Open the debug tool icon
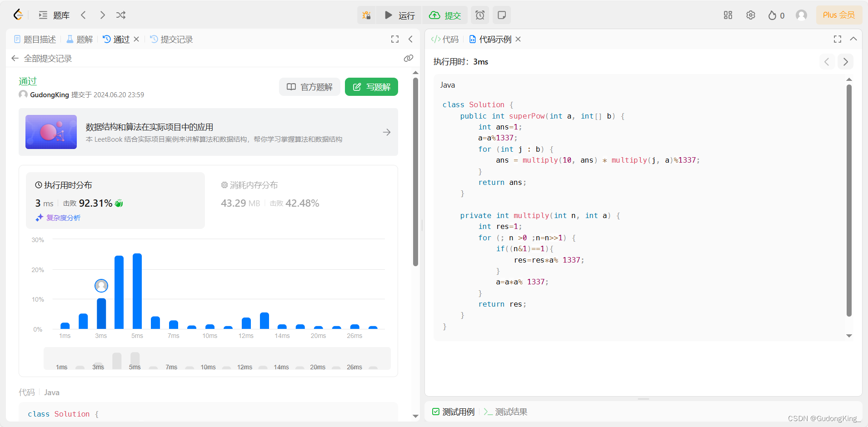868x427 pixels. click(367, 15)
